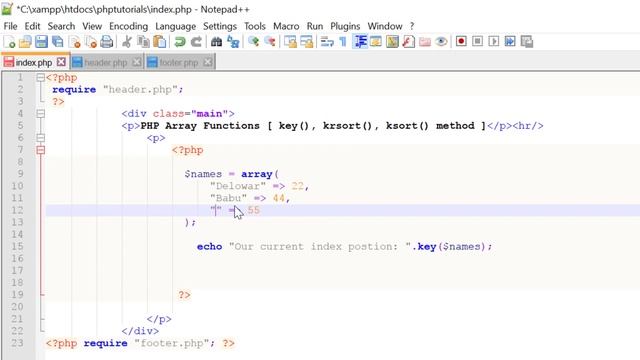Viewport: 640px width, 360px height.
Task: Collapse the red fold marker on line 7
Action: tap(40, 150)
